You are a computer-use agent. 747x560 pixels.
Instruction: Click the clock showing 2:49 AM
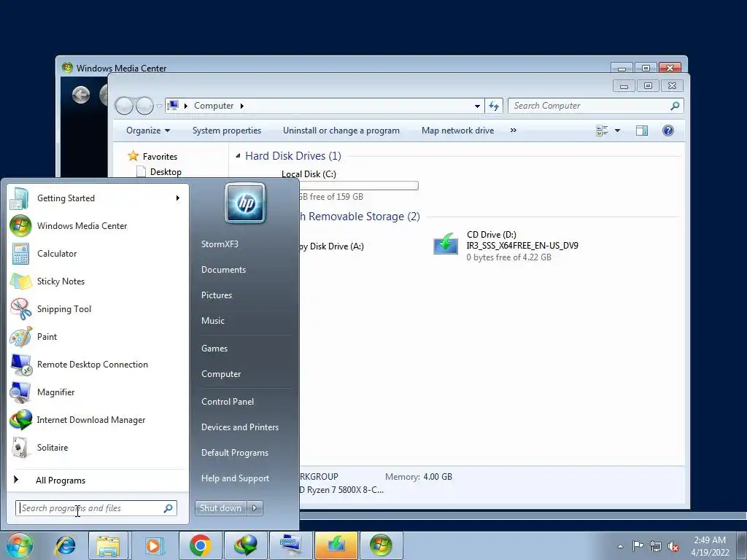coord(710,546)
